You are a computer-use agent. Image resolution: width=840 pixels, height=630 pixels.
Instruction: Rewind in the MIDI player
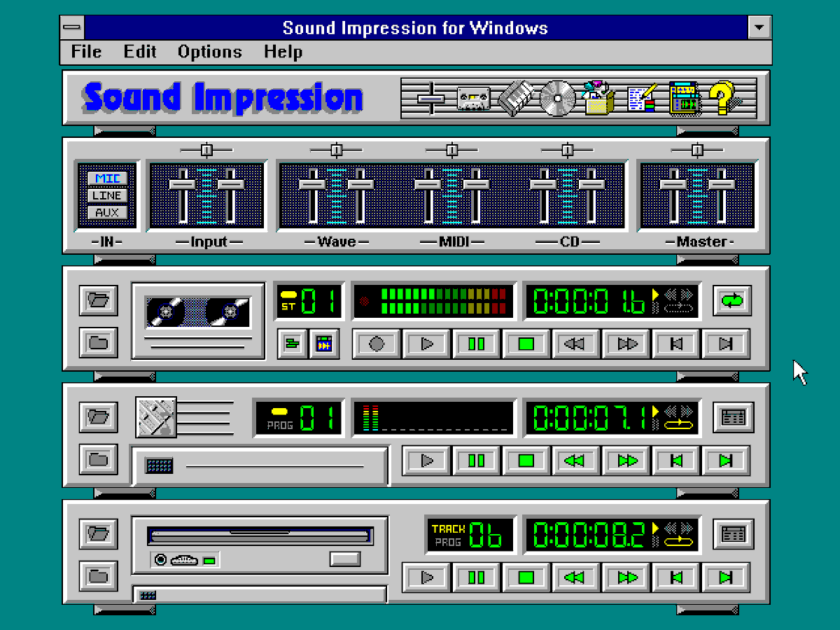click(x=577, y=461)
